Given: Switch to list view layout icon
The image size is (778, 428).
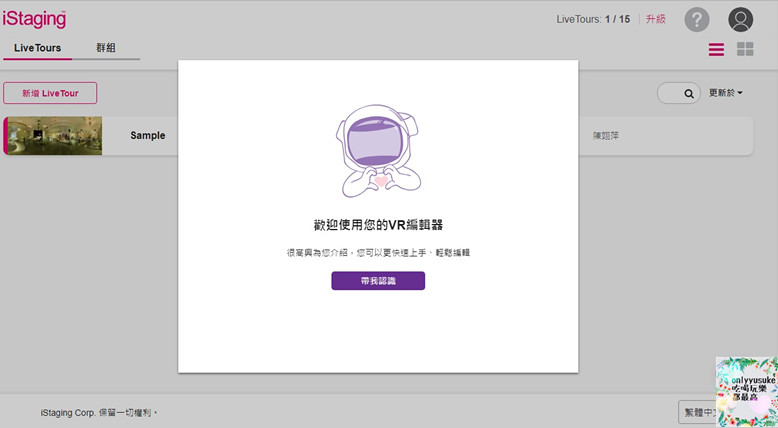Looking at the screenshot, I should 716,49.
